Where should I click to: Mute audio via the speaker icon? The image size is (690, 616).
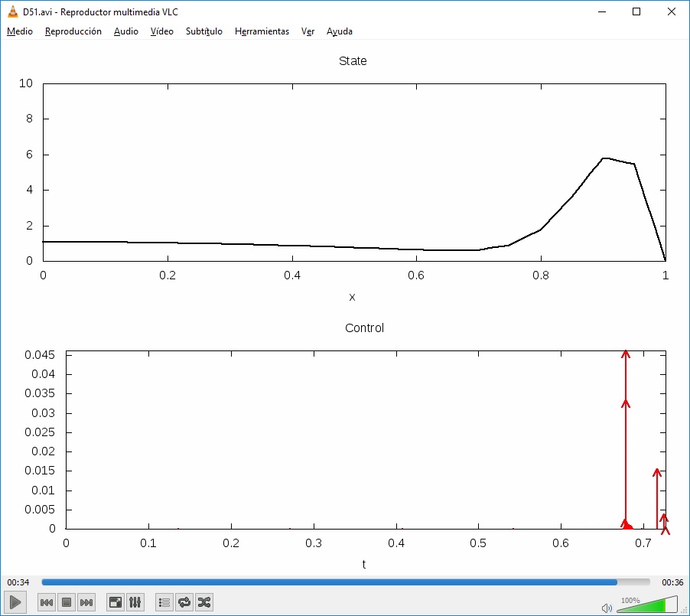(607, 608)
